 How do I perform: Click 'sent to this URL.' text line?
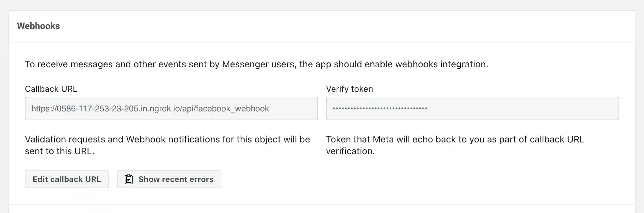pyautogui.click(x=59, y=151)
